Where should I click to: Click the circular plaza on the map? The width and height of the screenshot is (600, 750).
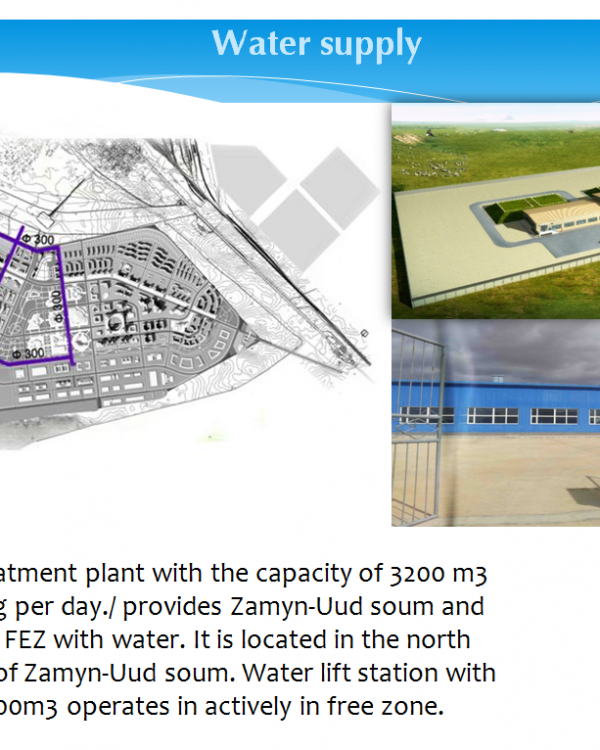117,322
